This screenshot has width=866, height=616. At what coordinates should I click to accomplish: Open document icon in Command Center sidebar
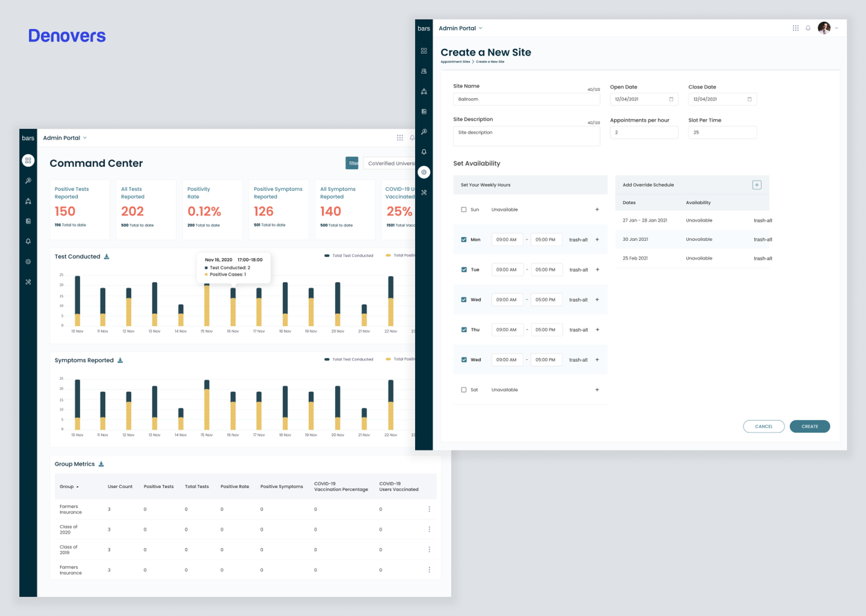point(28,221)
